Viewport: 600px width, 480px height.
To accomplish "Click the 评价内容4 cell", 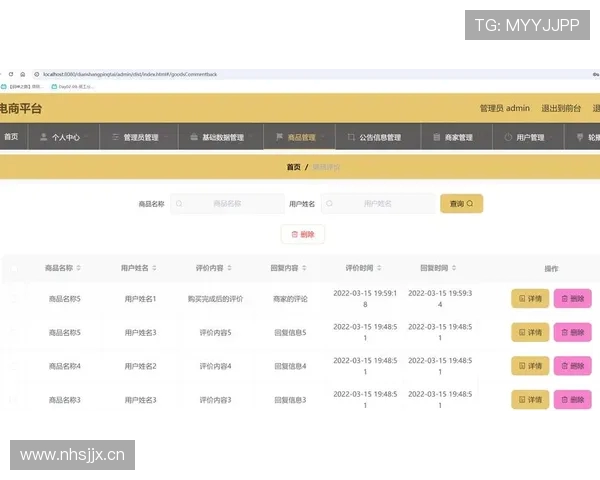I will [x=215, y=366].
